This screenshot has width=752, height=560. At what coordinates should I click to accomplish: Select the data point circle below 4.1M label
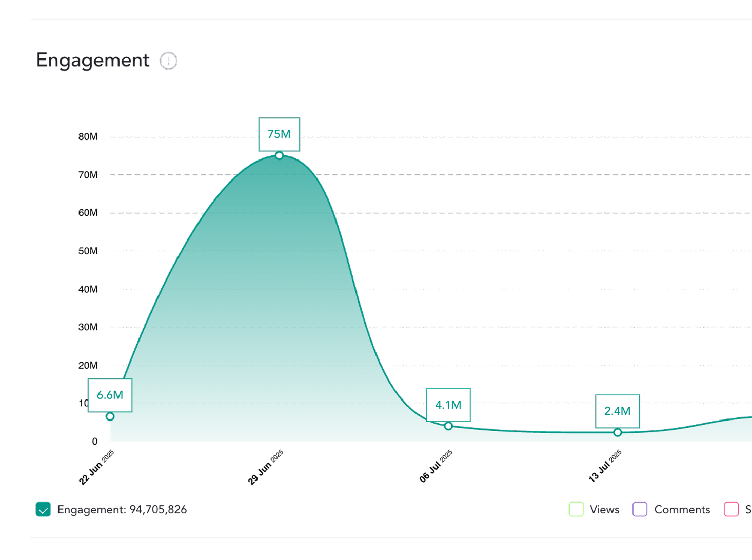tap(448, 426)
